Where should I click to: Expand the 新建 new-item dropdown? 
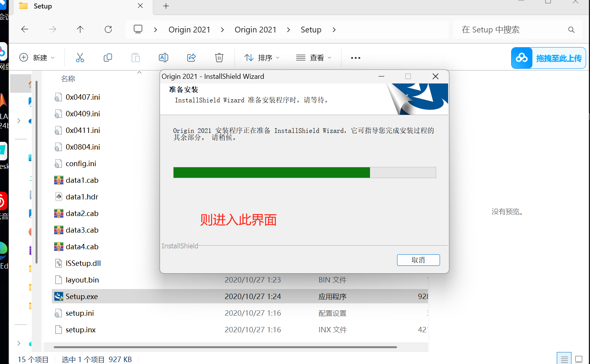[38, 57]
